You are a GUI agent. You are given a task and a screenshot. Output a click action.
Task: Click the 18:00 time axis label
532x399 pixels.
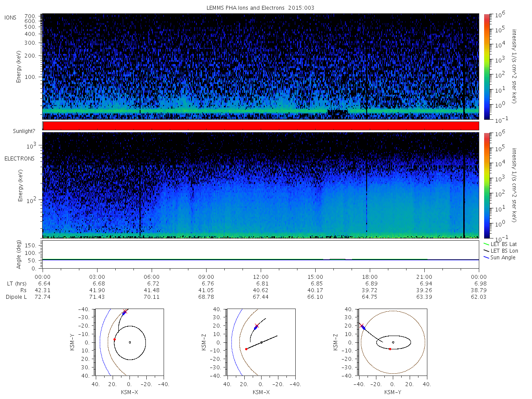(370, 276)
